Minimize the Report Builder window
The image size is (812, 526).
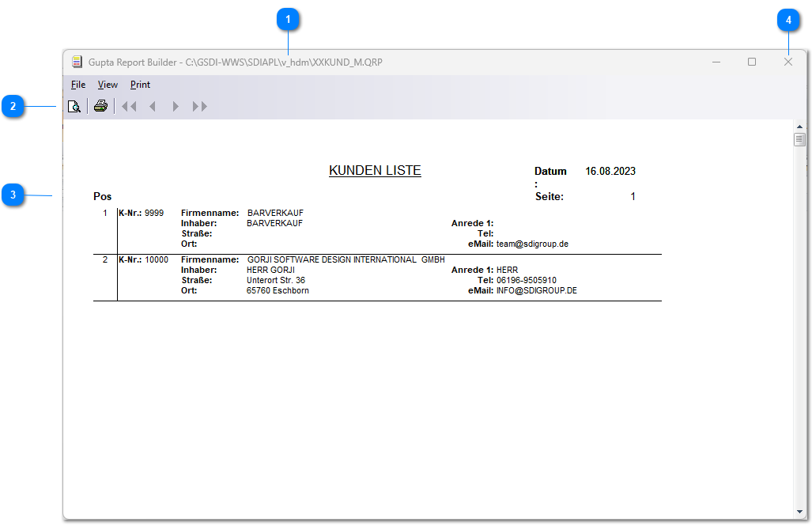coord(716,62)
